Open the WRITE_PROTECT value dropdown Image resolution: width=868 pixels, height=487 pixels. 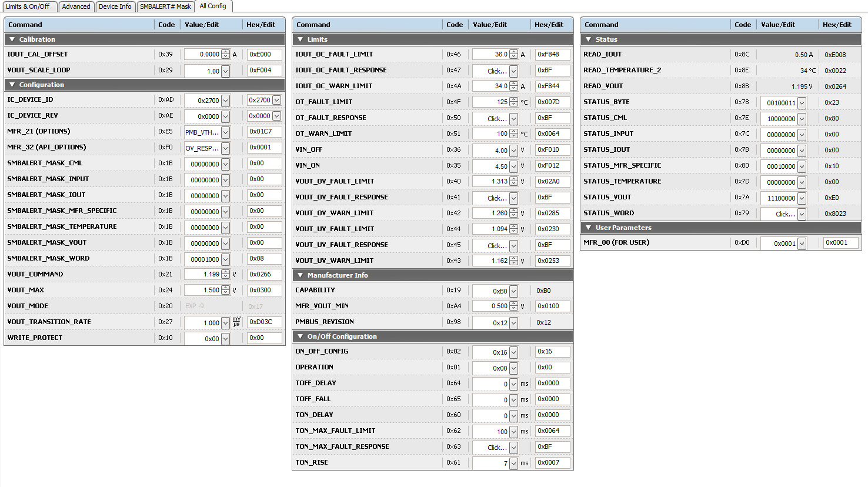point(225,339)
